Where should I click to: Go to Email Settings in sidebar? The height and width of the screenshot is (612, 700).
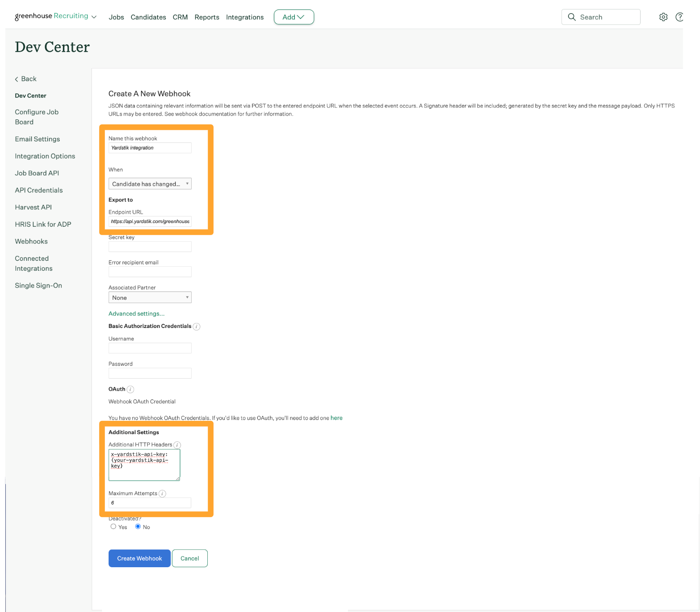[x=37, y=139]
